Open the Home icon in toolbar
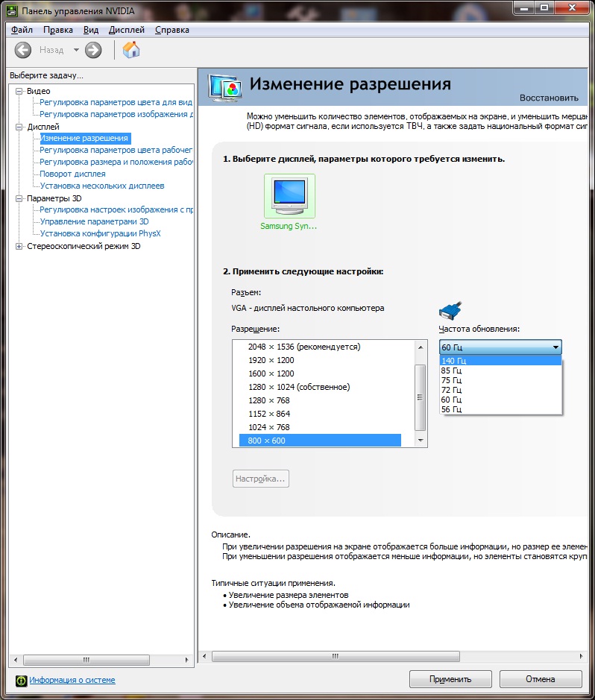 coord(131,49)
